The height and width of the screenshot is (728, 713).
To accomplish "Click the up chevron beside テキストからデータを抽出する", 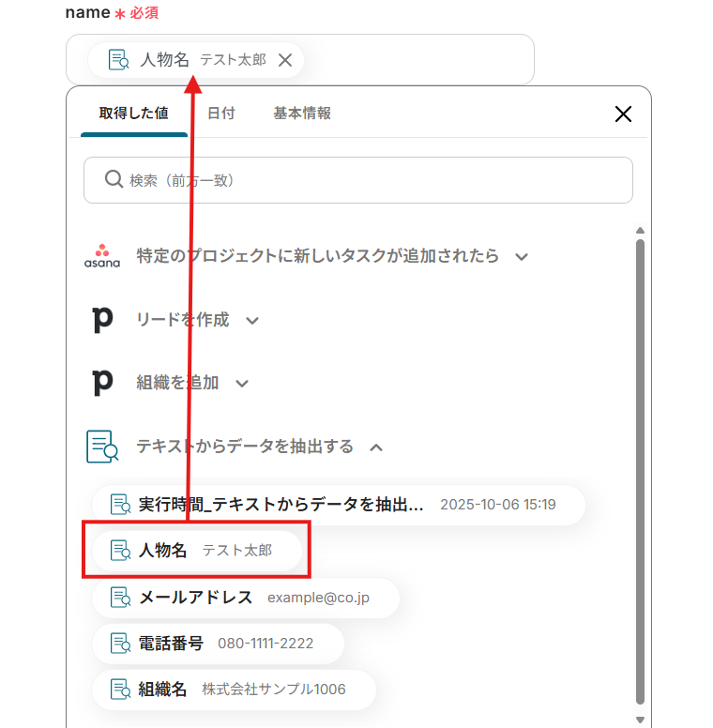I will pos(376,447).
